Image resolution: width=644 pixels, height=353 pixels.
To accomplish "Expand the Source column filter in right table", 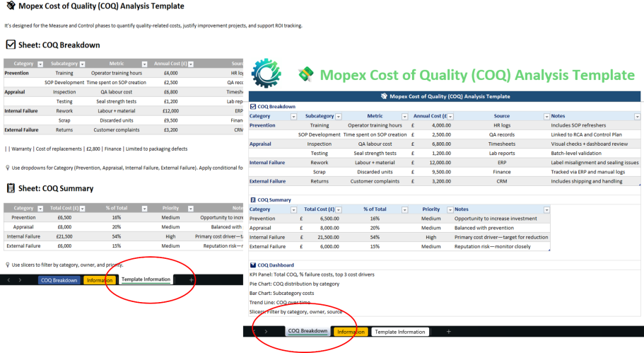I will (545, 116).
